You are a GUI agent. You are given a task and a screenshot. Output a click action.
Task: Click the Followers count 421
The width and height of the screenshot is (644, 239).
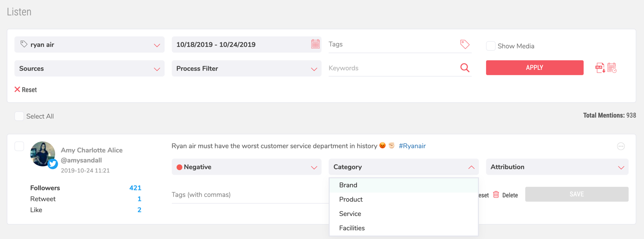tap(135, 188)
